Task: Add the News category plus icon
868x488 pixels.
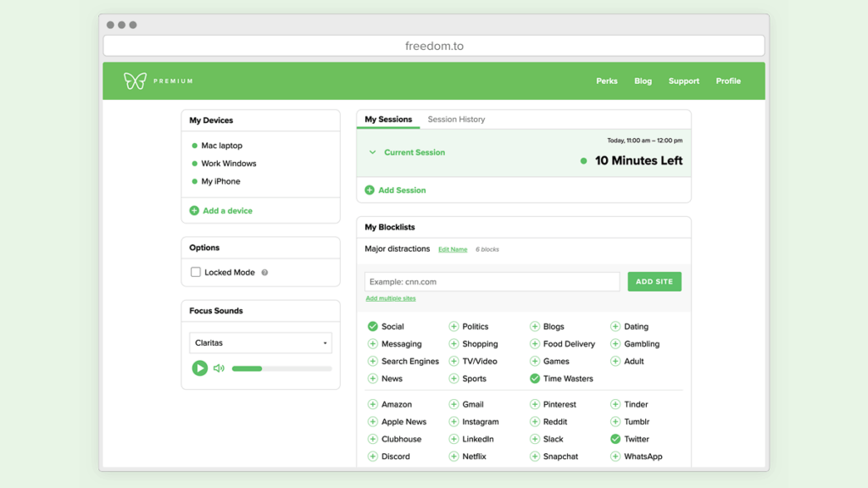Action: [373, 379]
